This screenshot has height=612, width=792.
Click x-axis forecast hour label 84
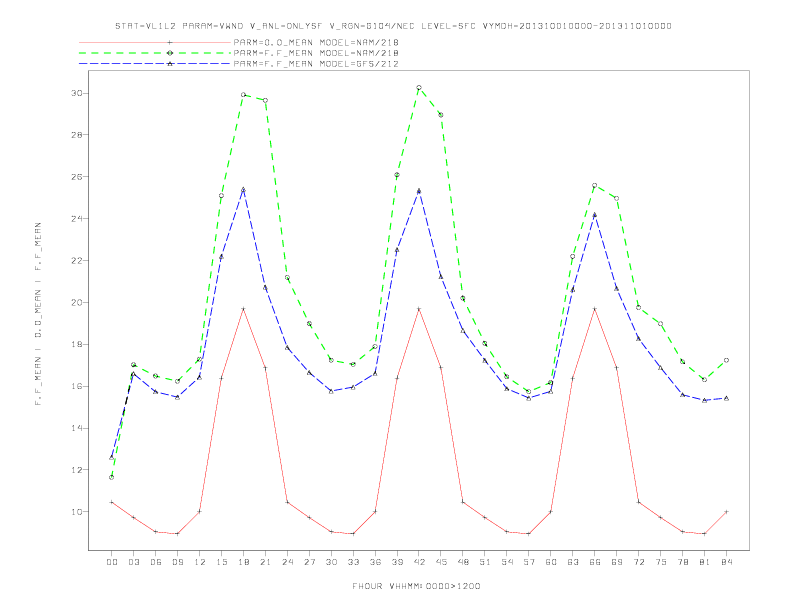(x=726, y=562)
